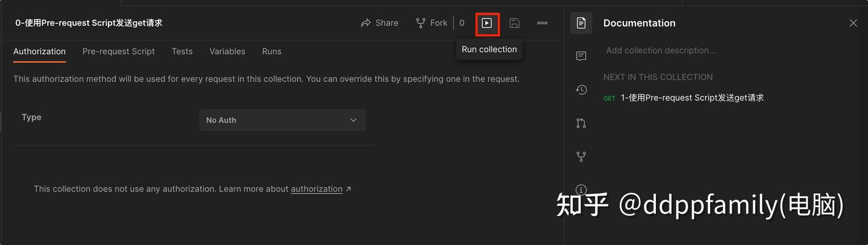Open the Runs tab
868x245 pixels.
click(271, 52)
